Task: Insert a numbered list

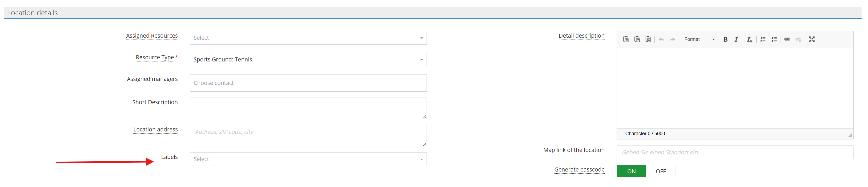Action: (x=763, y=40)
